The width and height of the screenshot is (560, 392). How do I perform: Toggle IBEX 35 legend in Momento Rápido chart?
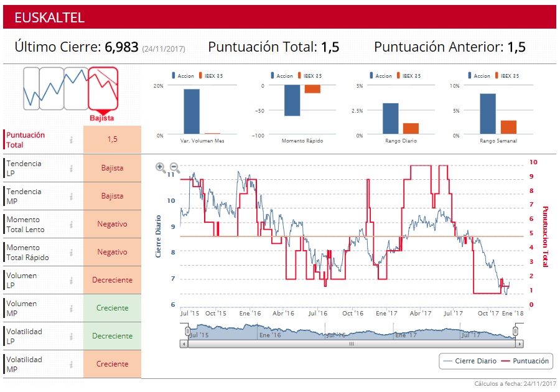[310, 76]
